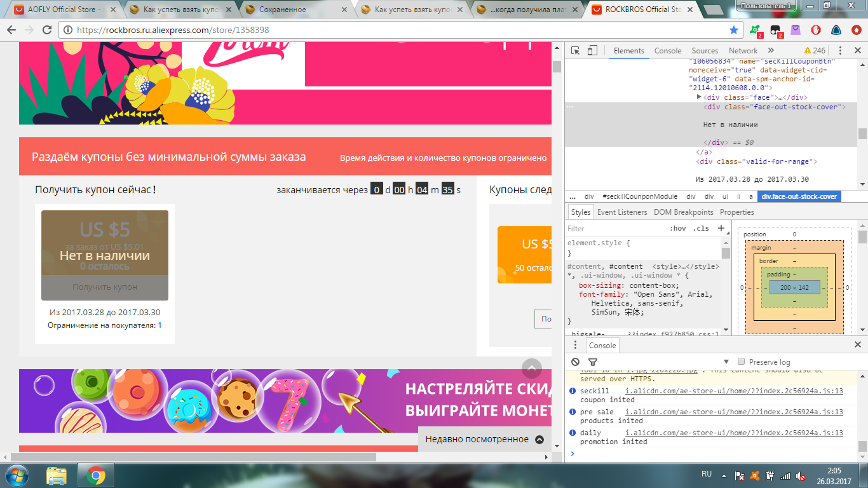Go back using the browser back arrow
Image resolution: width=868 pixels, height=488 pixels.
pyautogui.click(x=11, y=30)
